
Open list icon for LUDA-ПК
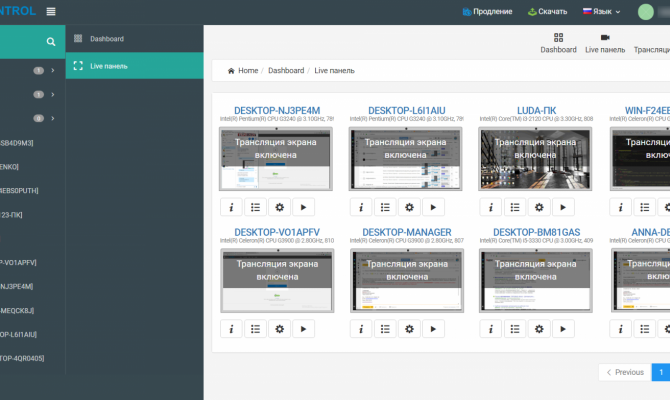click(515, 207)
